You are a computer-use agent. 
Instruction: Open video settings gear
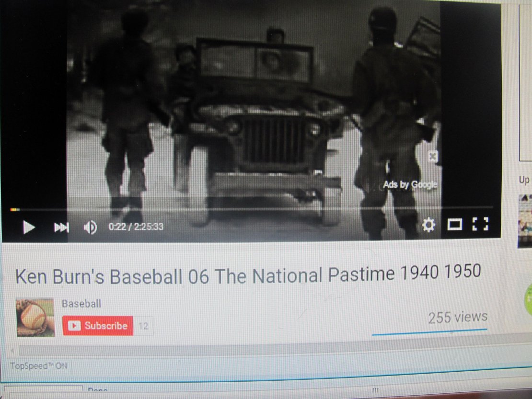point(428,225)
